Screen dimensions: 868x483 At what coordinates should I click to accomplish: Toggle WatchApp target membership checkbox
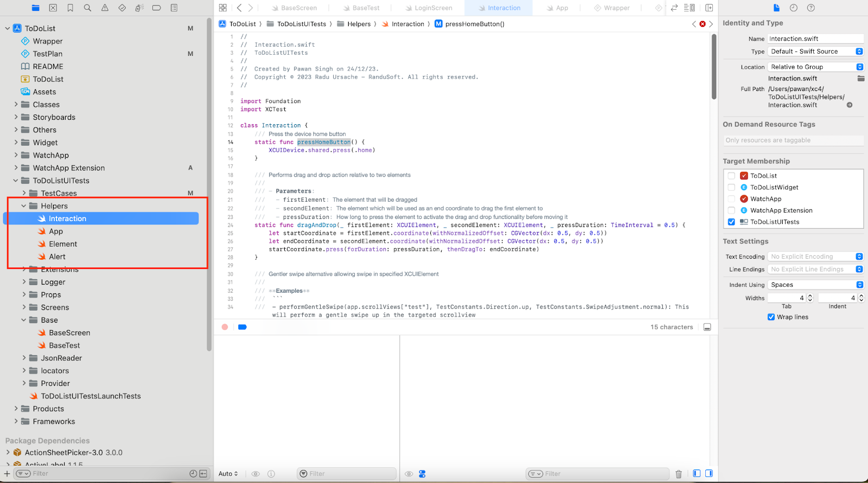click(x=731, y=199)
